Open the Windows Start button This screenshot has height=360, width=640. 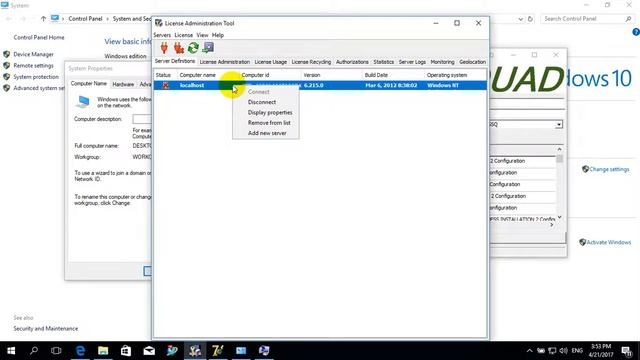11,351
